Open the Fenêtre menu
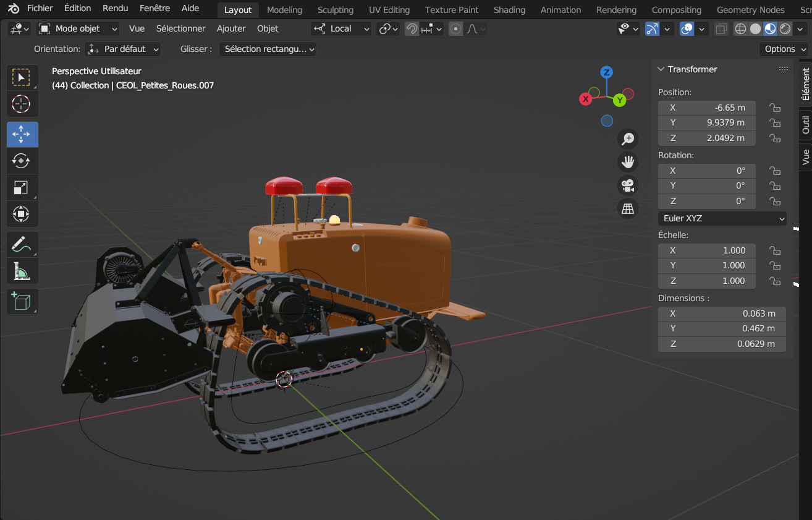812x520 pixels. pyautogui.click(x=154, y=8)
